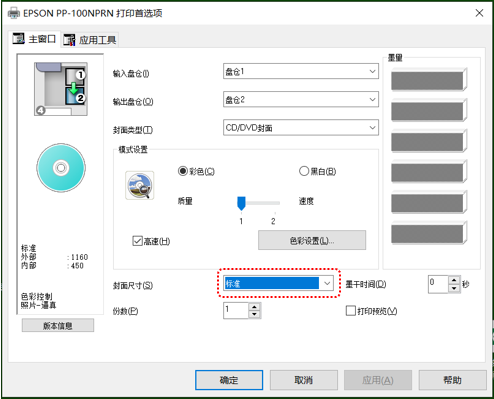Select the 彩色(C) radio button
The width and height of the screenshot is (494, 399).
[x=183, y=171]
